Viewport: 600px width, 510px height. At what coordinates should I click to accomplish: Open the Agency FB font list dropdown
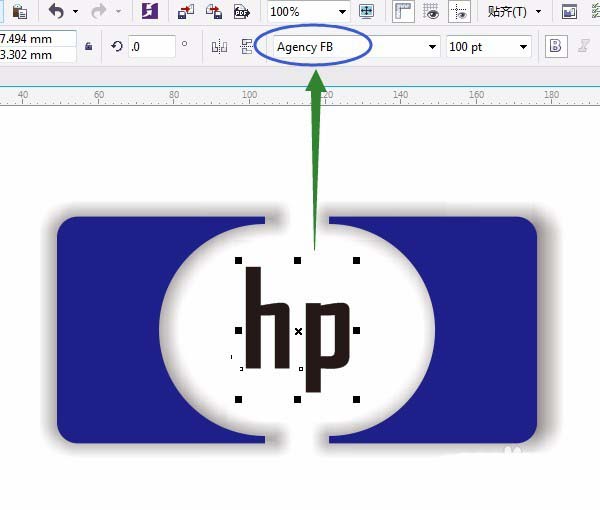pos(432,47)
